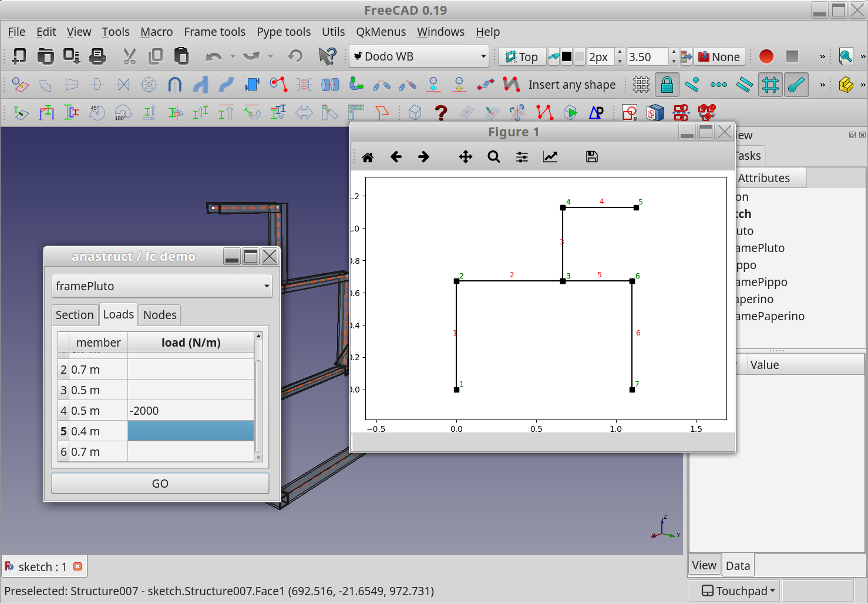Image resolution: width=868 pixels, height=604 pixels.
Task: Switch to the Section tab
Action: pos(75,315)
